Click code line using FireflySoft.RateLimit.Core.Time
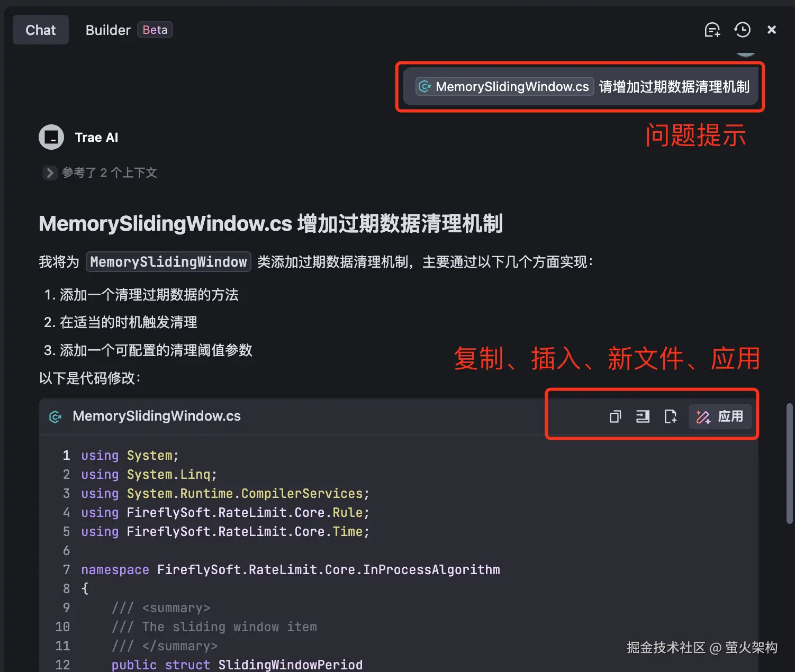The width and height of the screenshot is (795, 672). click(x=225, y=532)
